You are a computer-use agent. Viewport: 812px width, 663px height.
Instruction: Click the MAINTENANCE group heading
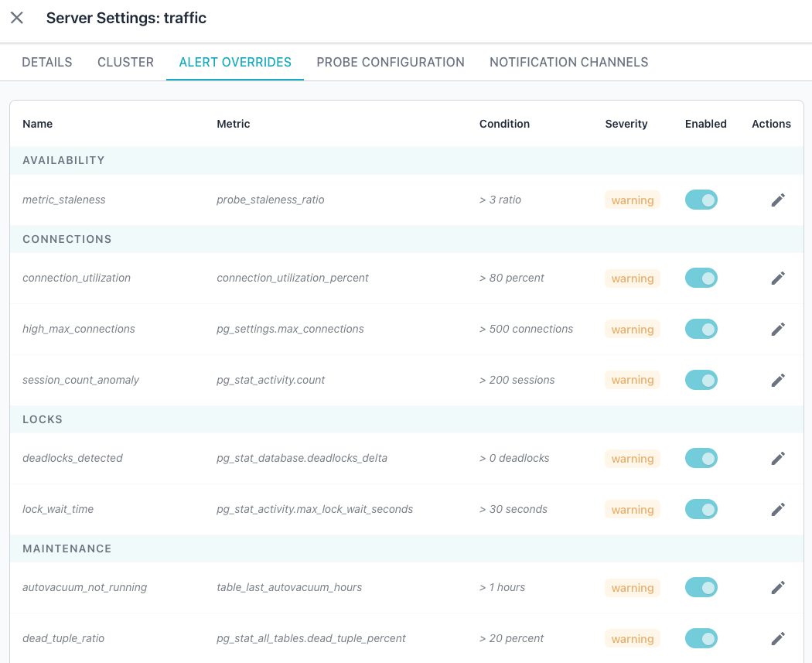point(67,549)
